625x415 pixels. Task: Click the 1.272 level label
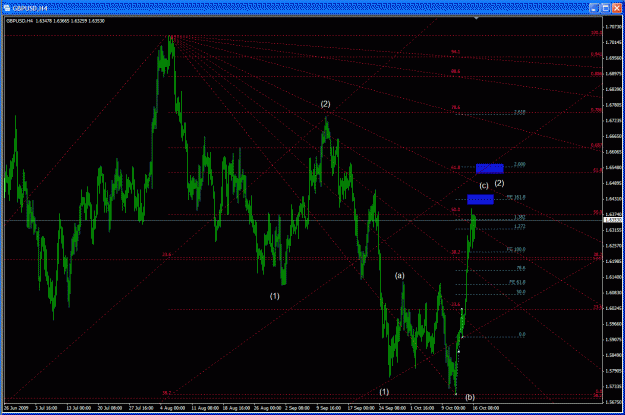coord(519,226)
